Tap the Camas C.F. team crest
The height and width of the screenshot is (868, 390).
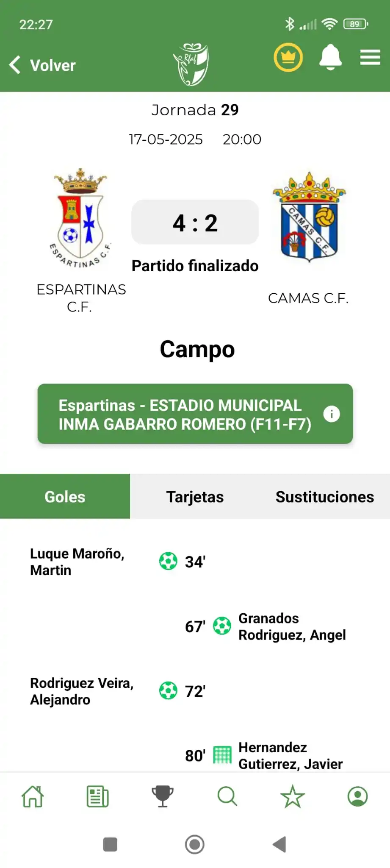309,217
